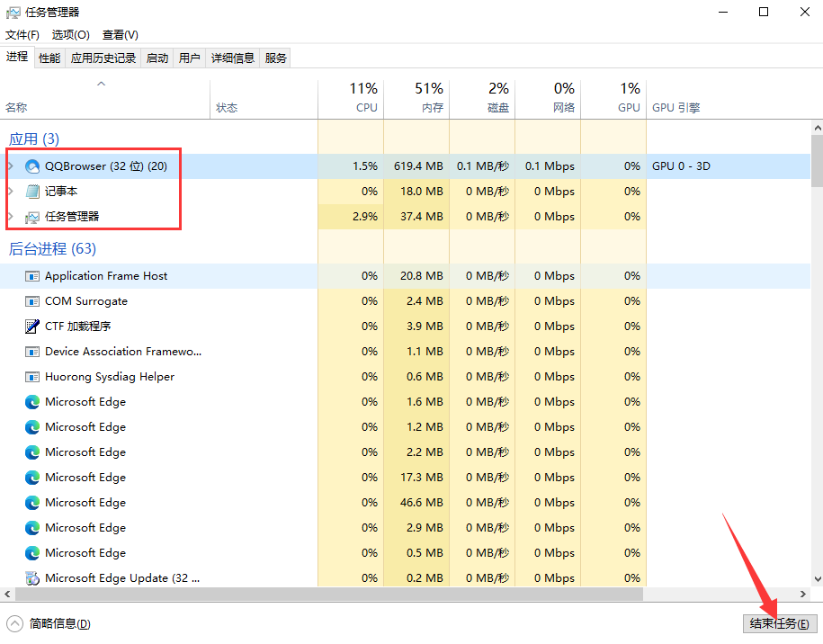
Task: Click the Device Association Framework icon
Action: 32,352
